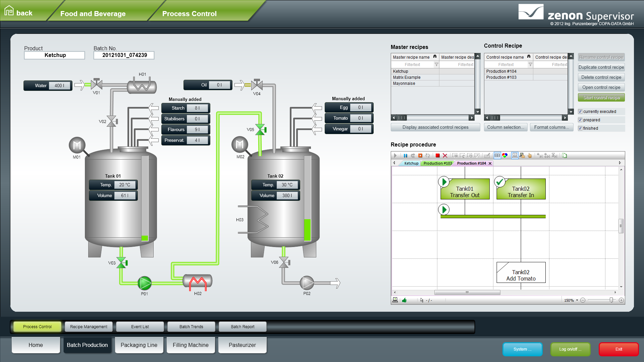The height and width of the screenshot is (362, 644).
Task: Open the Recipe Management tab
Action: (89, 326)
